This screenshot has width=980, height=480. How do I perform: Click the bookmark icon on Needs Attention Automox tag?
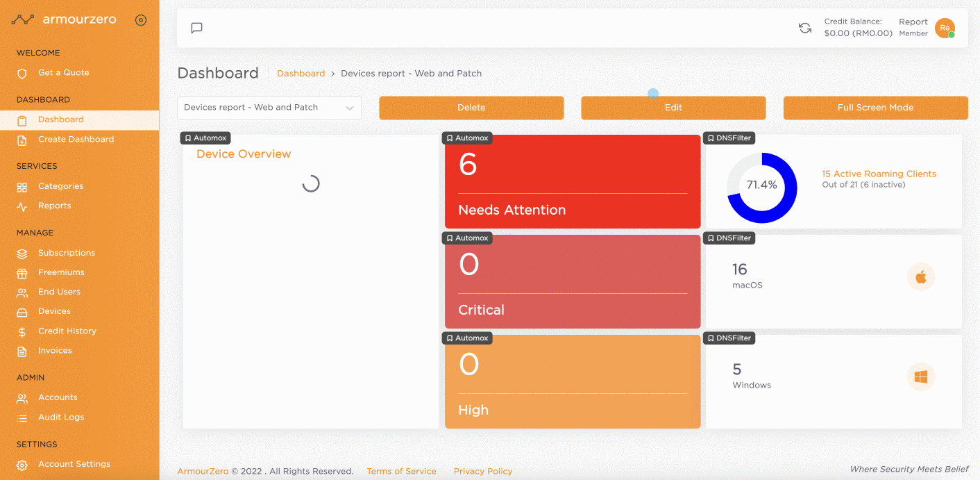pyautogui.click(x=450, y=138)
